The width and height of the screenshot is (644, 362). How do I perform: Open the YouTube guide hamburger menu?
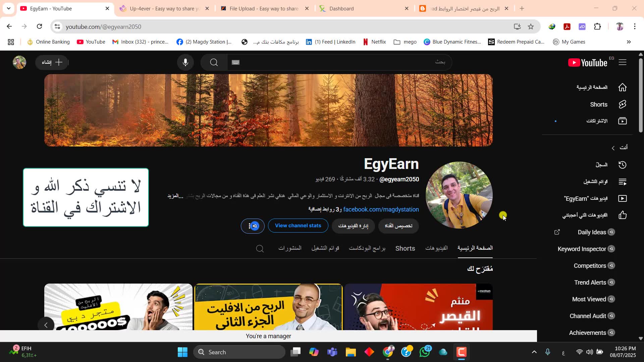[623, 62]
